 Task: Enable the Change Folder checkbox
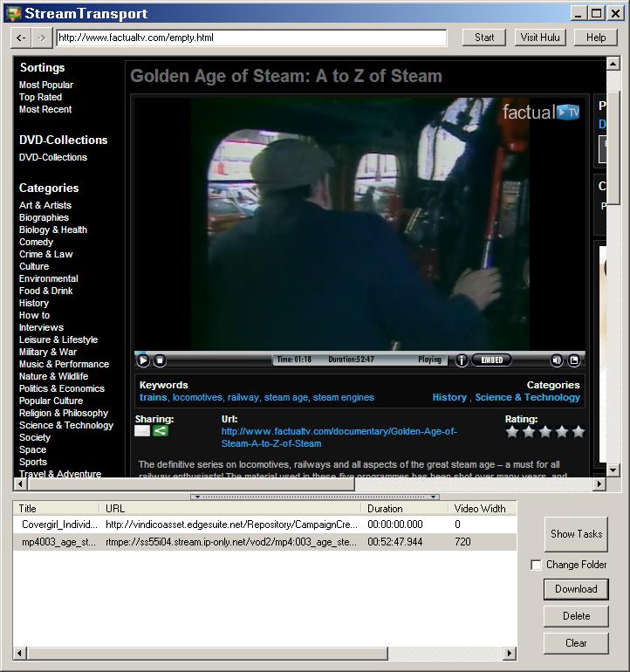point(536,565)
